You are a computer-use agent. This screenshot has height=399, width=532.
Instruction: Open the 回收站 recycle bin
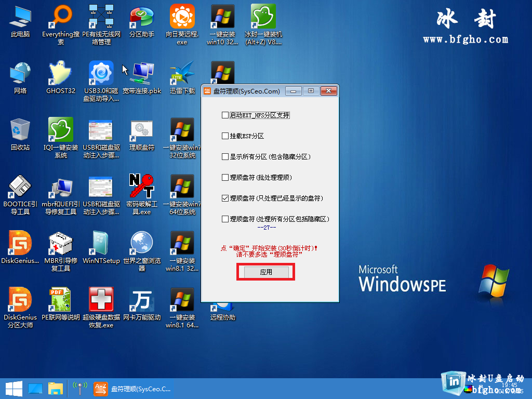point(20,135)
